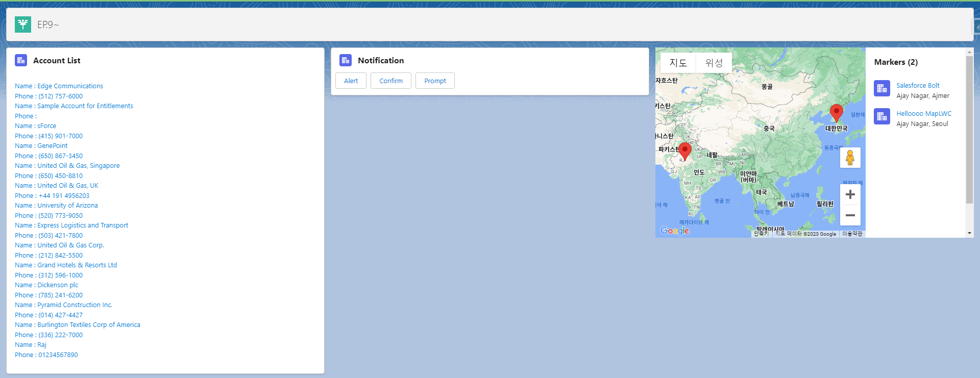Select 'Name : University of Arizona' text
The image size is (980, 378).
point(56,205)
